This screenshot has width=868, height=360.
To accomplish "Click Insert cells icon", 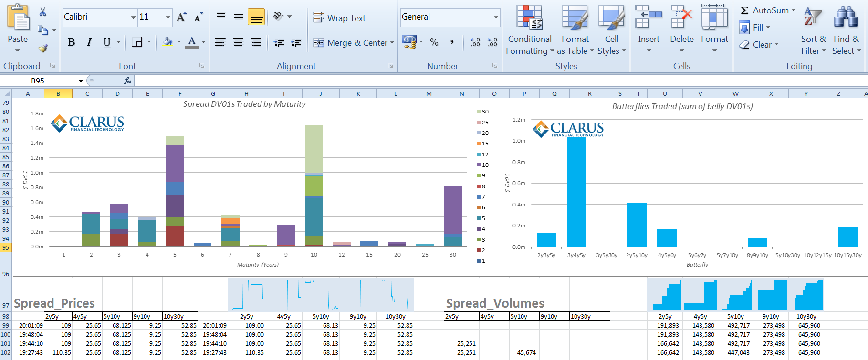I will pyautogui.click(x=648, y=18).
